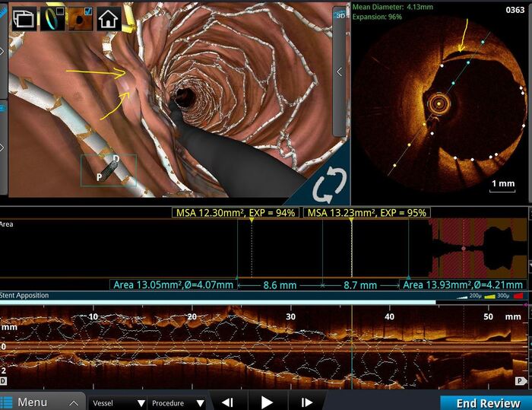Click the End Review button
This screenshot has width=532, height=410.
coord(485,403)
